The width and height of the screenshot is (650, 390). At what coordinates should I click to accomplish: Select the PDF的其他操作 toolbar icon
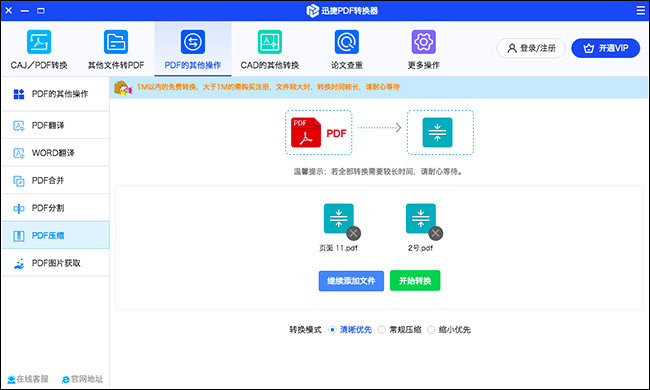(x=193, y=42)
